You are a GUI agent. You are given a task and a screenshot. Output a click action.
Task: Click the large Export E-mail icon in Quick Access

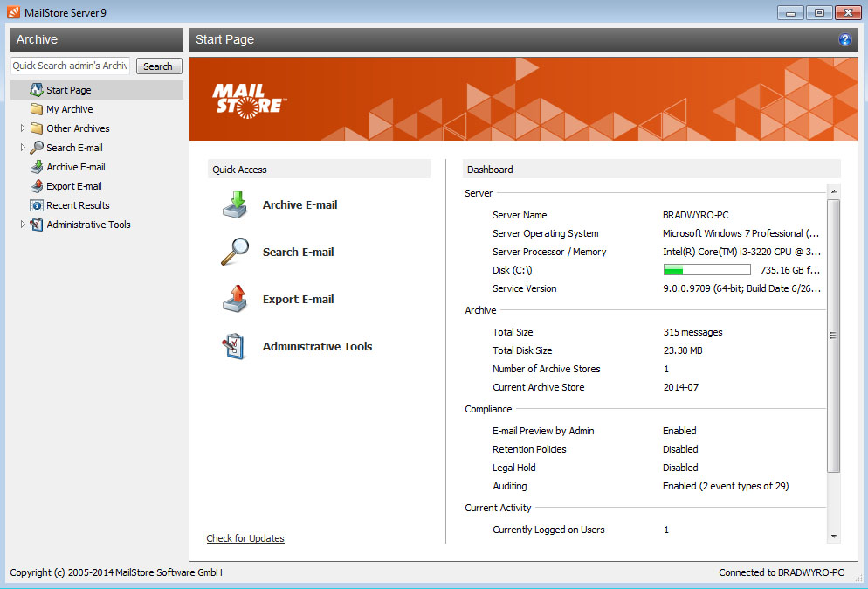(x=235, y=299)
